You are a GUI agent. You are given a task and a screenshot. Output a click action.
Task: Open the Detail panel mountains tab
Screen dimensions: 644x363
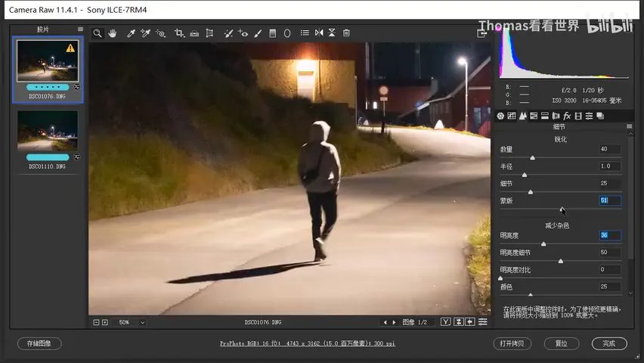(522, 116)
